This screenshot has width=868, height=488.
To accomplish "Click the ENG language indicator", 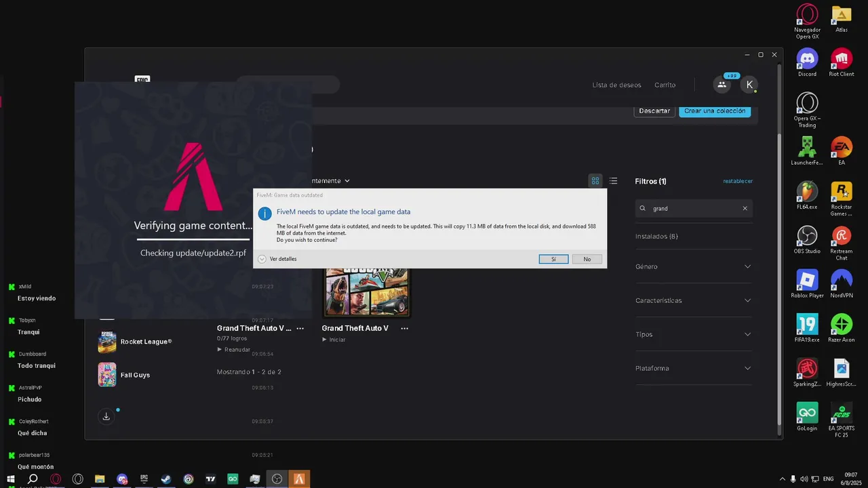I will [x=828, y=479].
